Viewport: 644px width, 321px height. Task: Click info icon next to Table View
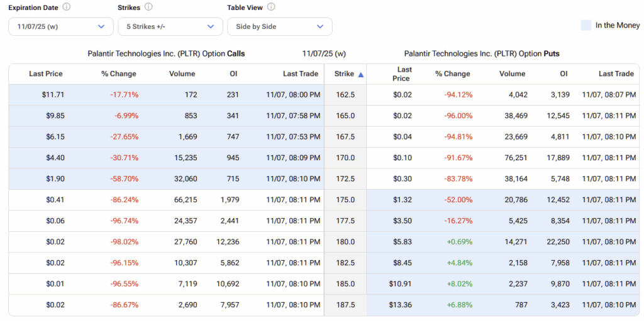point(271,8)
